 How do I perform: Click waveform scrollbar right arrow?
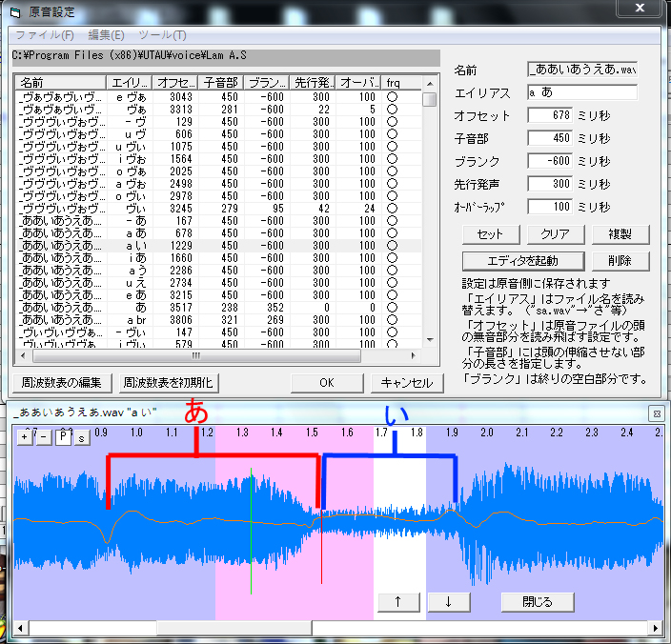(x=655, y=628)
